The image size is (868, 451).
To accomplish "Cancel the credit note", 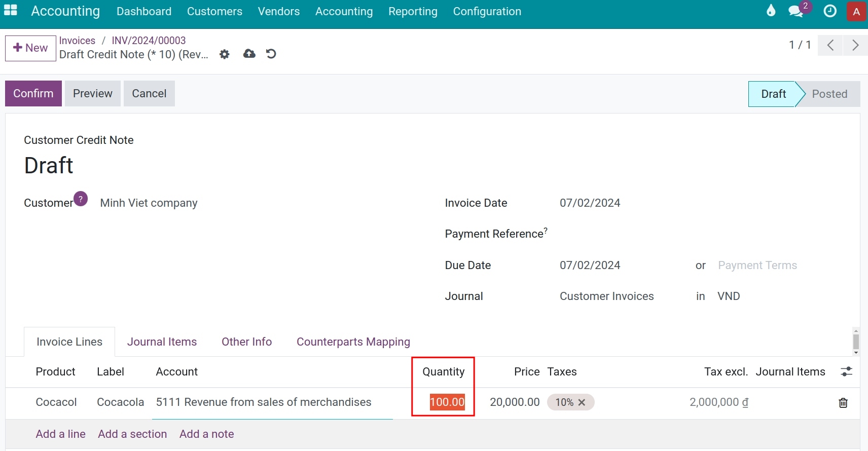I will tap(149, 93).
